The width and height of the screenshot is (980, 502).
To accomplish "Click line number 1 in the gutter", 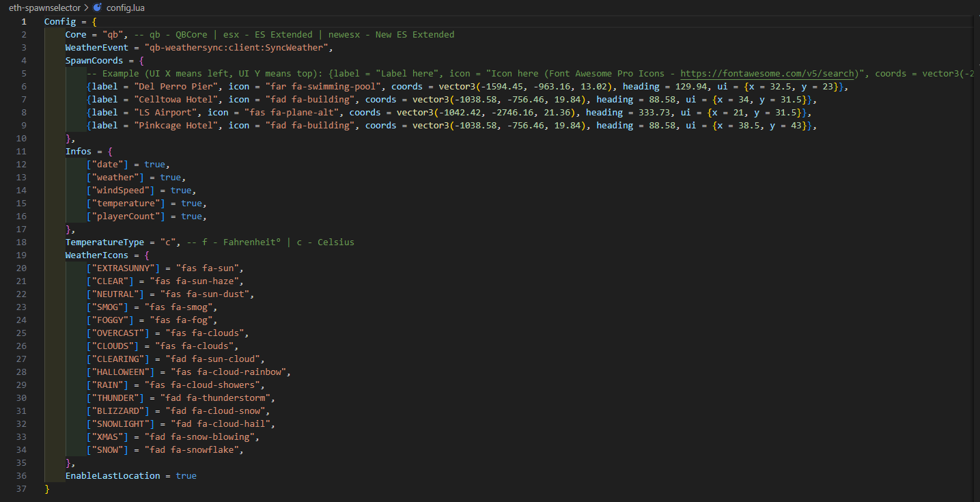I will pyautogui.click(x=23, y=22).
